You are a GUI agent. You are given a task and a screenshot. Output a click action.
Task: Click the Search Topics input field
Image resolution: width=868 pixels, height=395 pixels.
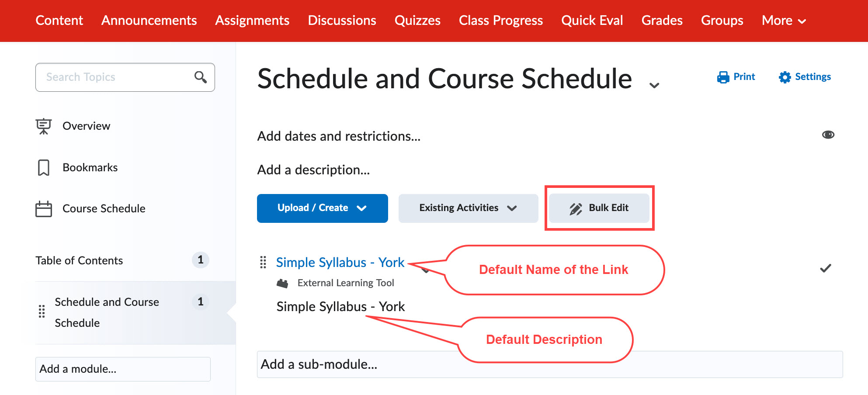point(116,77)
